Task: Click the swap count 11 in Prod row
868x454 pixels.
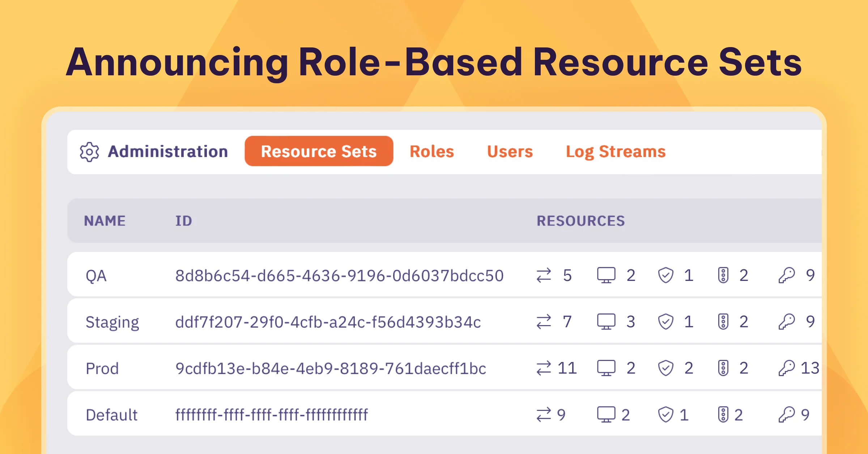Action: pyautogui.click(x=567, y=368)
